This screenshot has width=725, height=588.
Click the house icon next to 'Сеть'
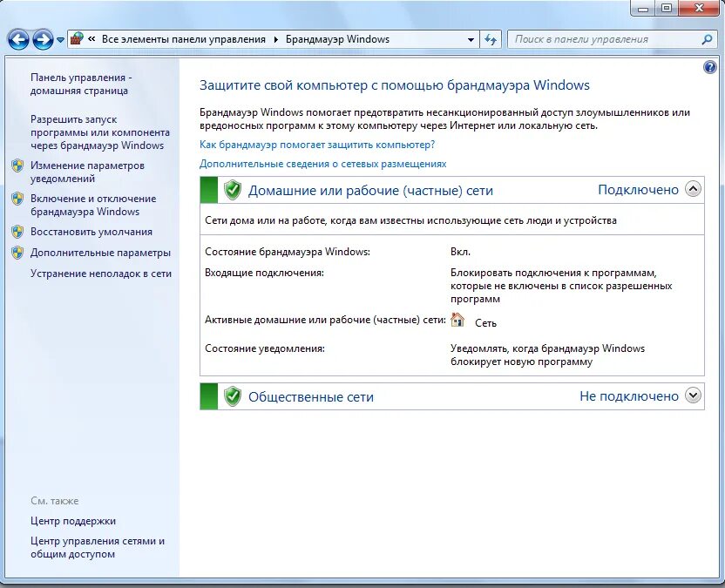tap(457, 320)
